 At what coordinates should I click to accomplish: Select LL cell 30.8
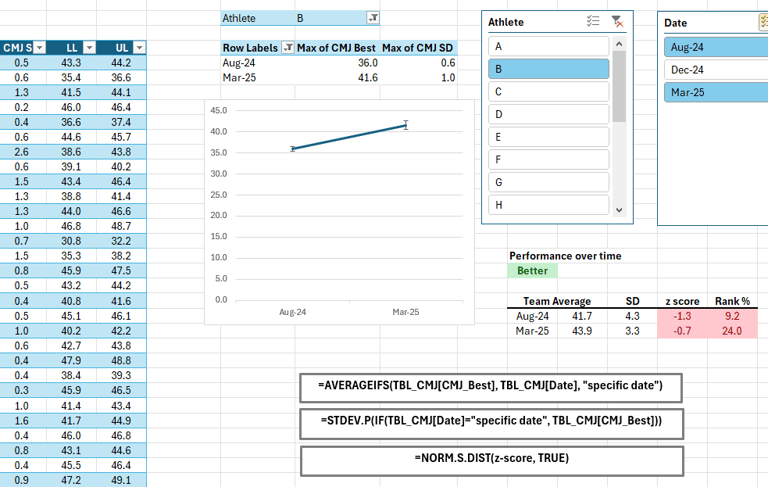pos(71,241)
